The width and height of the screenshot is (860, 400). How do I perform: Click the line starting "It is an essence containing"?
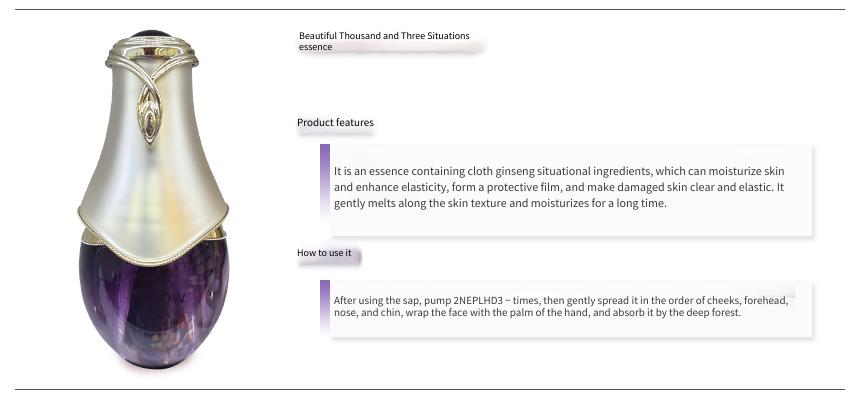point(559,171)
